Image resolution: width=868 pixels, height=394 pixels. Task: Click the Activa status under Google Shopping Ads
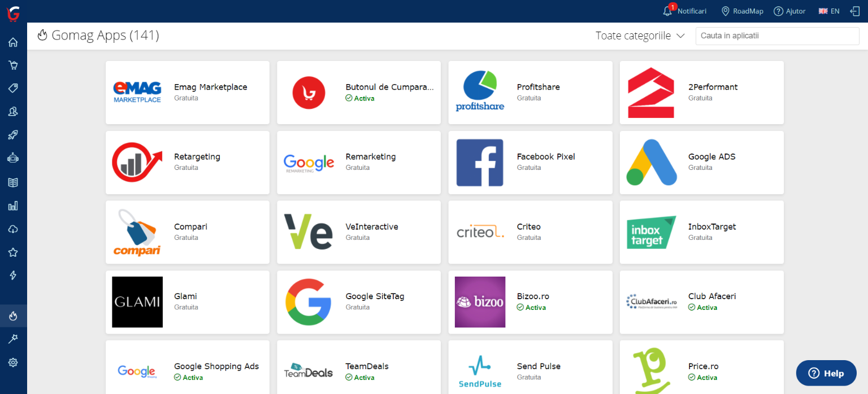point(188,378)
